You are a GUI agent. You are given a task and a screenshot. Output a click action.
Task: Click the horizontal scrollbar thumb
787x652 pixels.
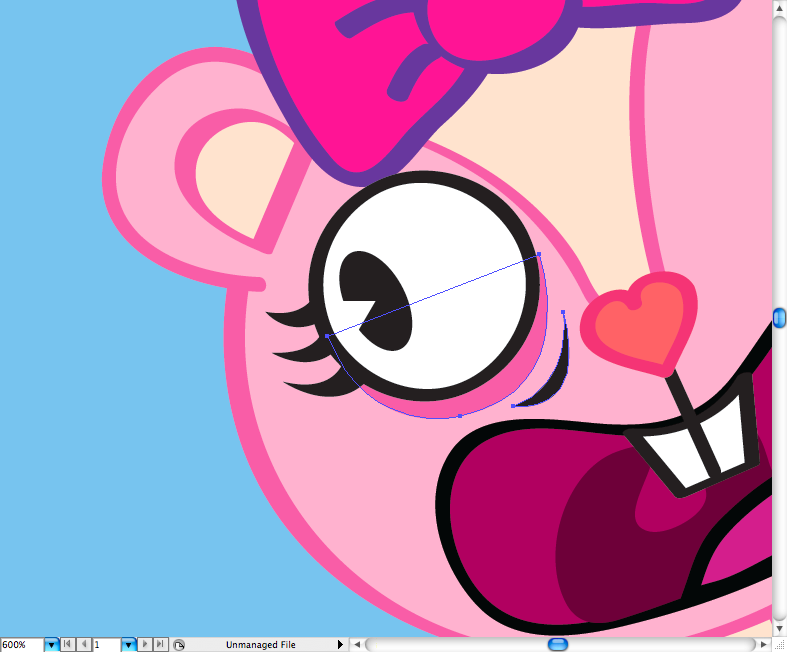click(558, 645)
